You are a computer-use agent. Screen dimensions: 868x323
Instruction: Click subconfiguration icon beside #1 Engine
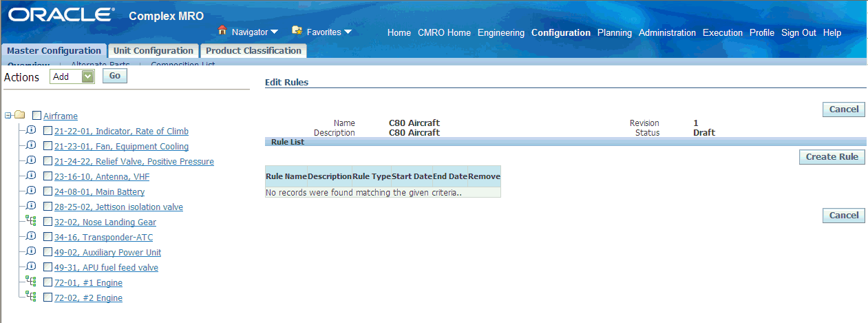[31, 282]
